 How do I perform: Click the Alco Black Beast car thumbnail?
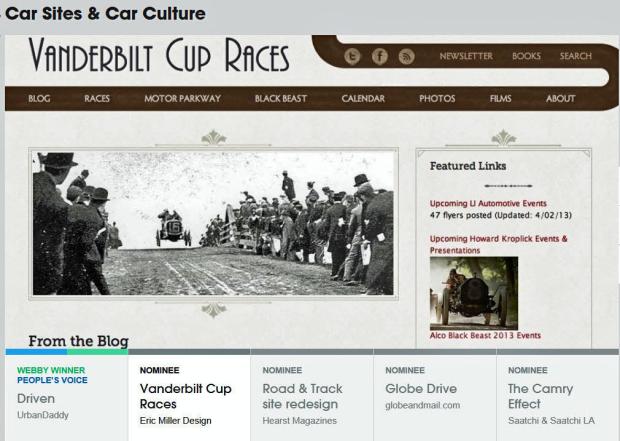(474, 293)
